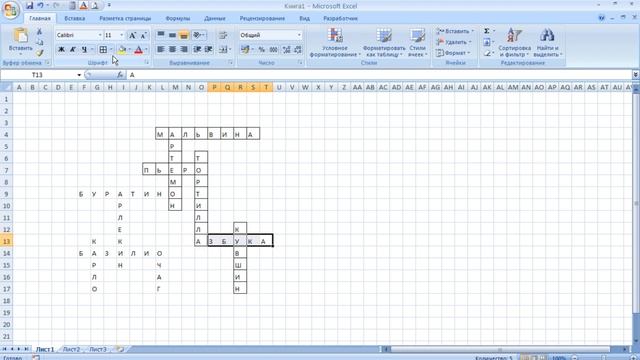Open the Вид tab
This screenshot has width=640, height=360.
[x=304, y=18]
